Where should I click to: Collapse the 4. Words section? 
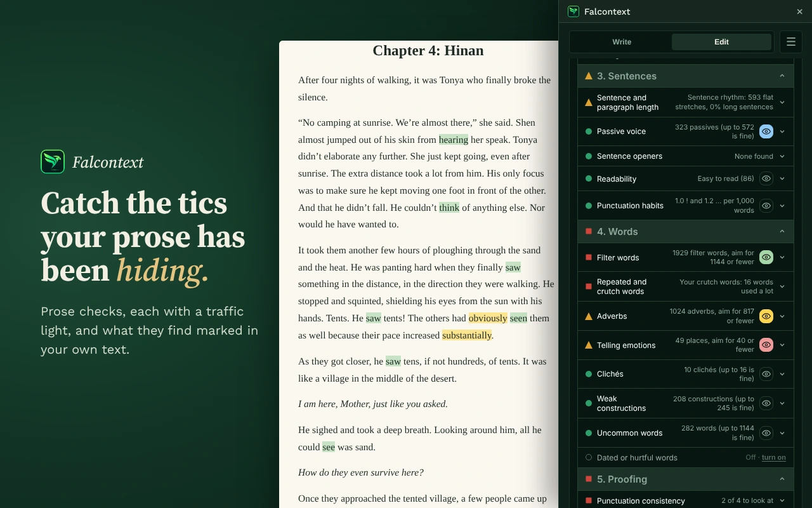782,231
